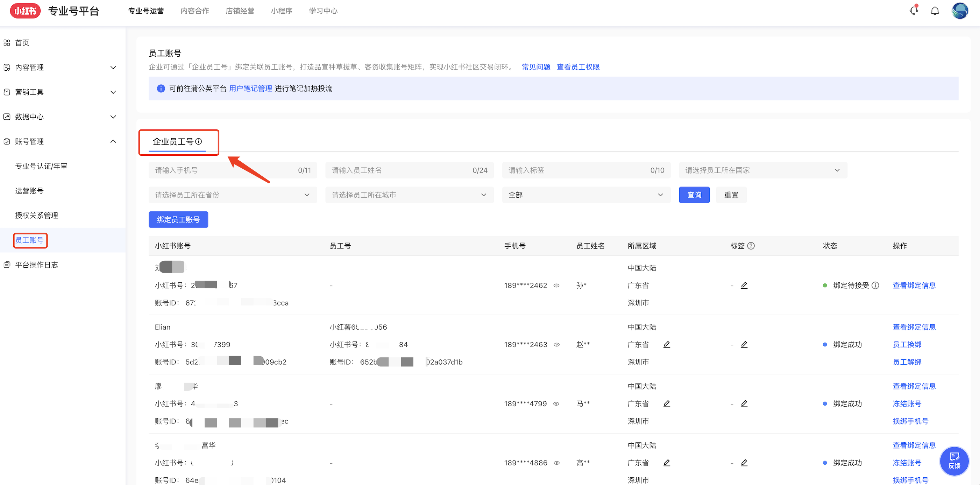This screenshot has width=980, height=485.
Task: Click the 绑定员工账号 button
Action: pyautogui.click(x=178, y=220)
